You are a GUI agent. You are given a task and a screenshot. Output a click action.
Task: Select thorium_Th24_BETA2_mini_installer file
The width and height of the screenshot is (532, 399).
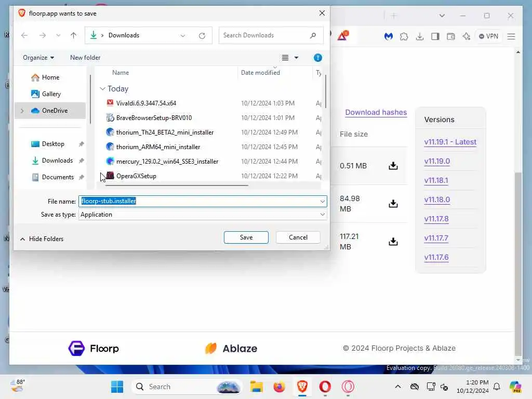(x=165, y=132)
